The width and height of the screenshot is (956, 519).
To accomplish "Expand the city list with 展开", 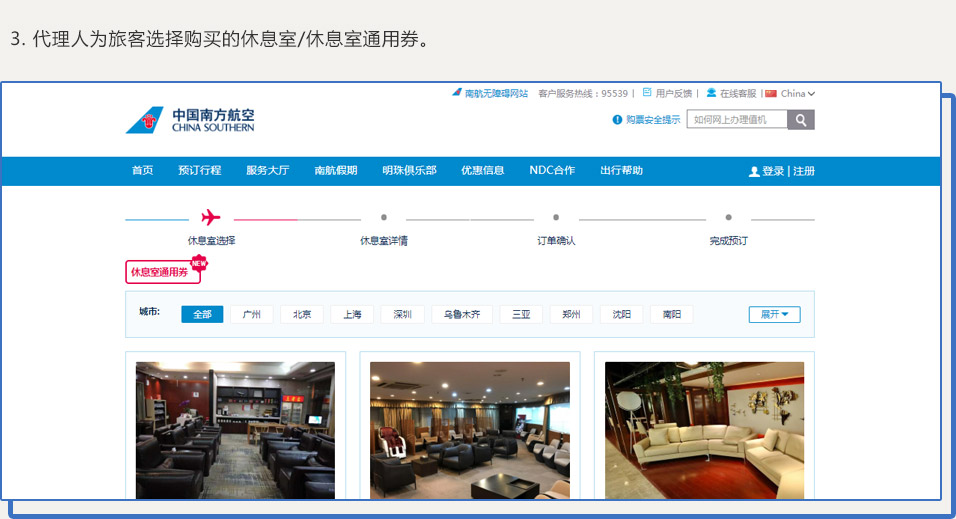I will 774,314.
